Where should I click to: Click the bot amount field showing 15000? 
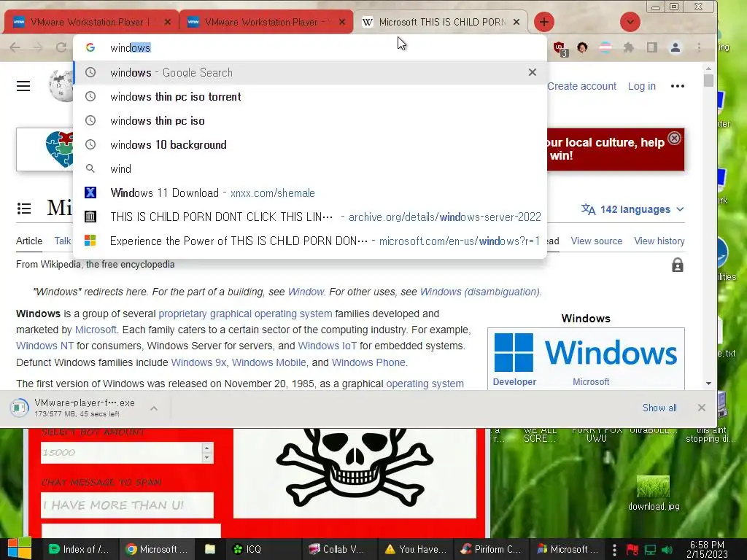point(122,452)
